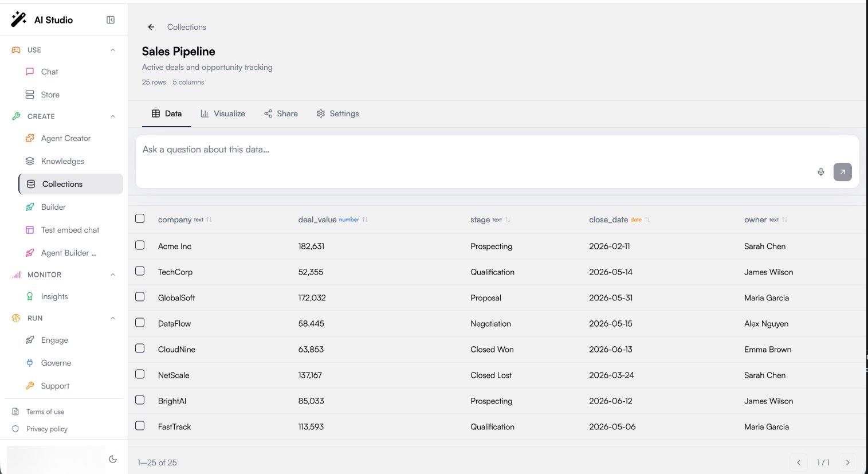Collapse the sidebar panel icon
868x474 pixels.
tap(111, 20)
